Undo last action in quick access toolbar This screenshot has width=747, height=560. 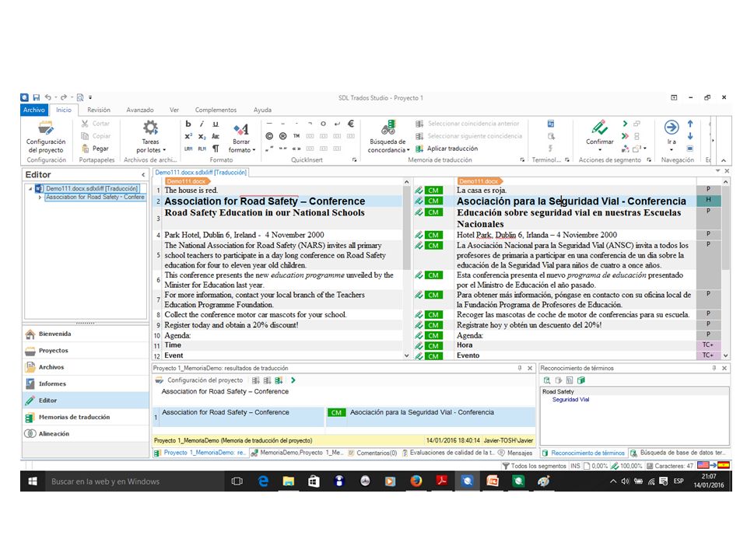tap(48, 98)
